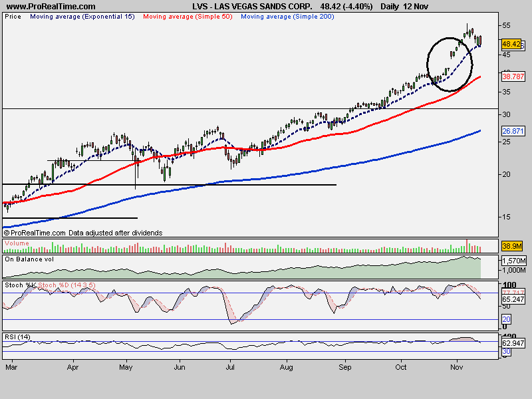The width and height of the screenshot is (532, 399).
Task: Click the Nov date axis label
Action: click(457, 368)
